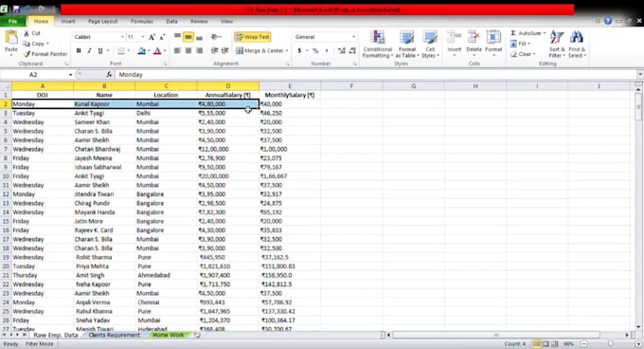Toggle Bold formatting

pos(79,50)
